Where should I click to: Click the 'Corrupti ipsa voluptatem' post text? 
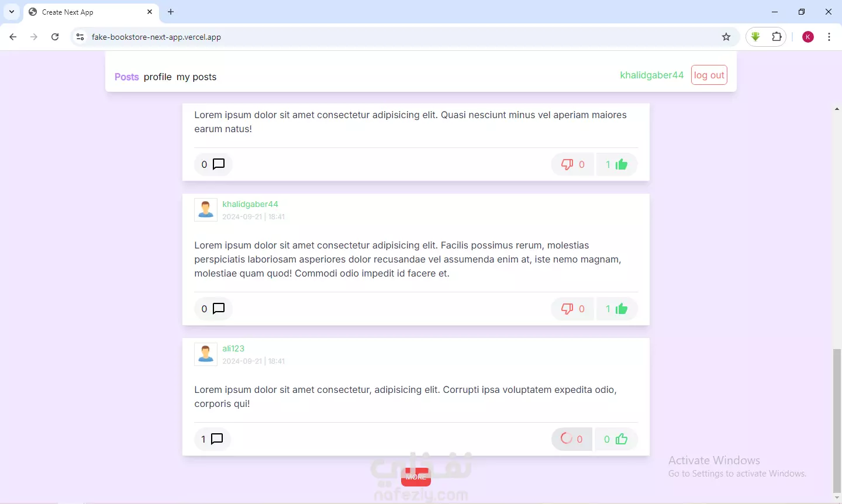(405, 396)
